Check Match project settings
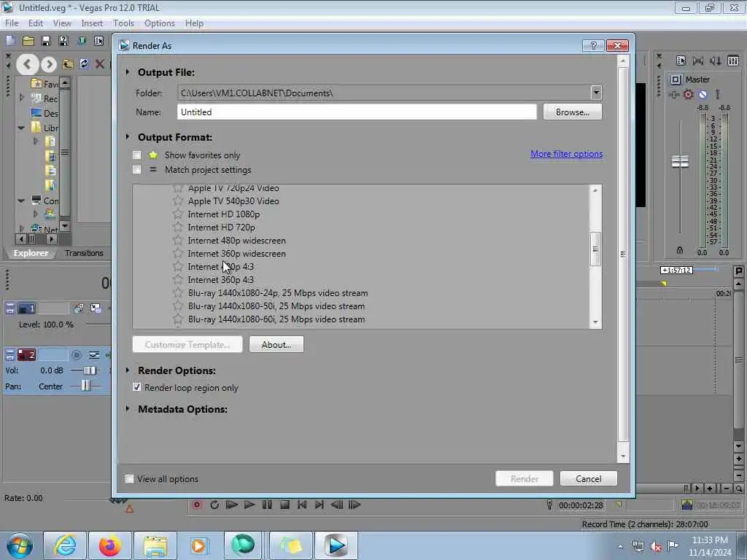The height and width of the screenshot is (560, 747). 136,169
